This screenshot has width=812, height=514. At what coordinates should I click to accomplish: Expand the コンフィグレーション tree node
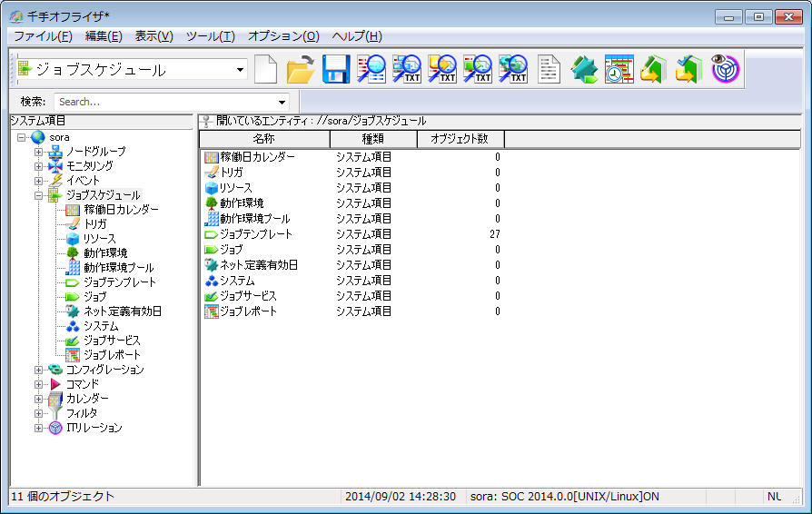(x=38, y=370)
